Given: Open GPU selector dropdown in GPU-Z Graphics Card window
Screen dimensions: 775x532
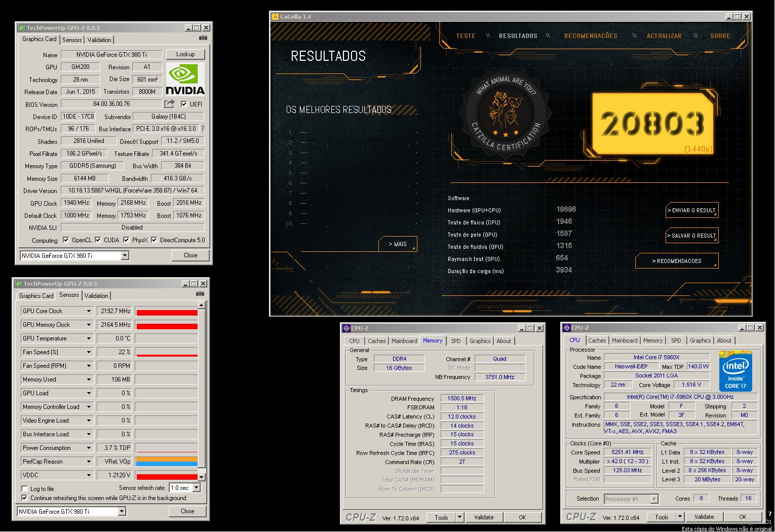Looking at the screenshot, I should [125, 256].
